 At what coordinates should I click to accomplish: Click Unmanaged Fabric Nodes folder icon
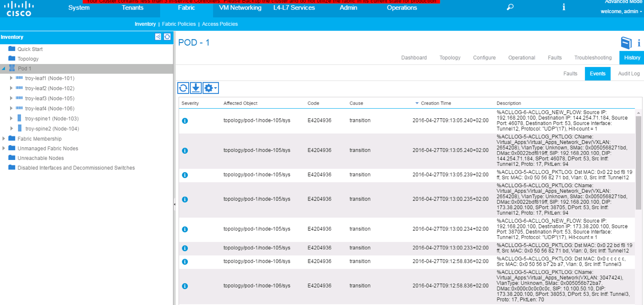coord(12,148)
